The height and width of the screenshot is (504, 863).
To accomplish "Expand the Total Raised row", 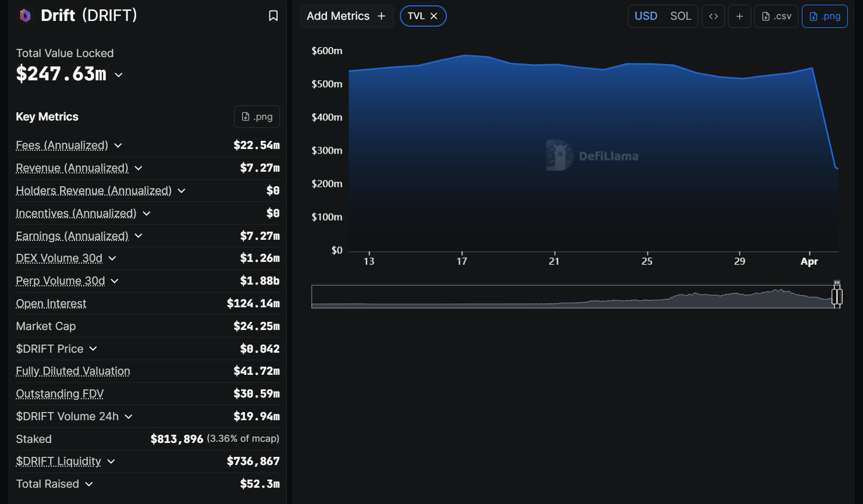I will point(89,484).
